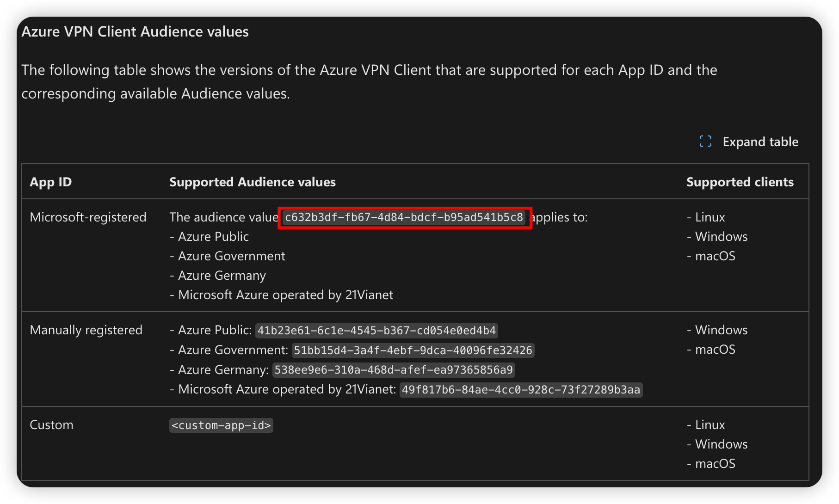Image resolution: width=839 pixels, height=504 pixels.
Task: Click the Azure Government GUID 51bb15d4 code
Action: [x=413, y=350]
